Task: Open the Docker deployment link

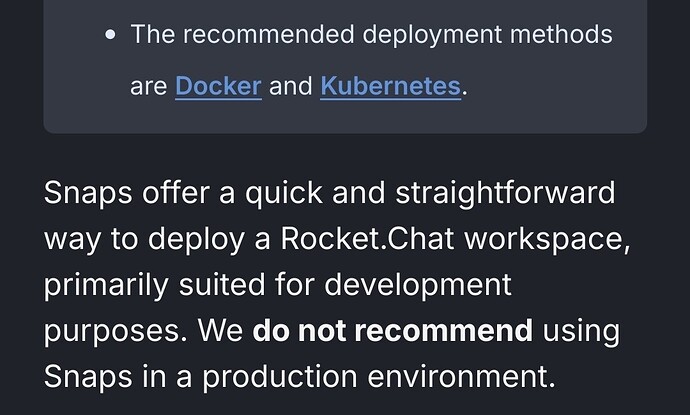Action: [x=218, y=86]
